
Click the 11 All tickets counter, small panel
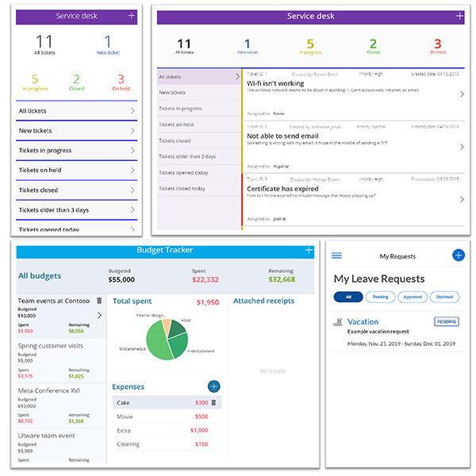pyautogui.click(x=44, y=44)
